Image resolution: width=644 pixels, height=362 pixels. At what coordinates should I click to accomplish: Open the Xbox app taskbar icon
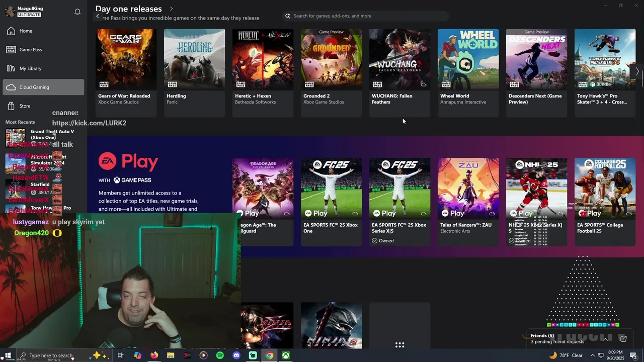(286, 355)
